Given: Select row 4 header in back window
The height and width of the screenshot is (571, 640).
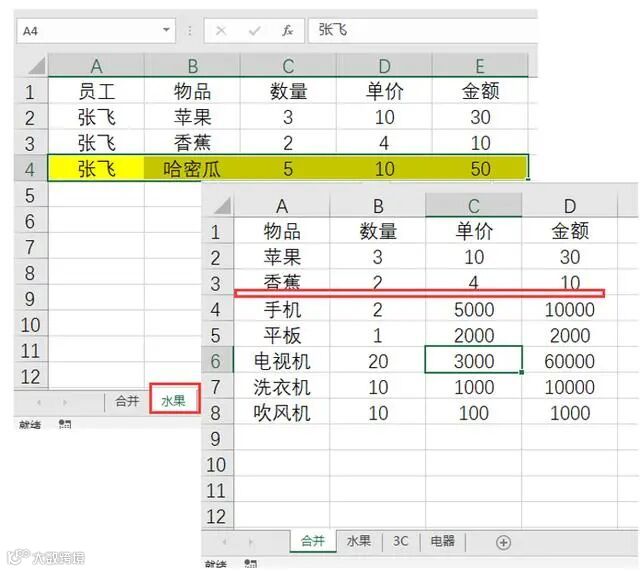Looking at the screenshot, I should coord(31,168).
